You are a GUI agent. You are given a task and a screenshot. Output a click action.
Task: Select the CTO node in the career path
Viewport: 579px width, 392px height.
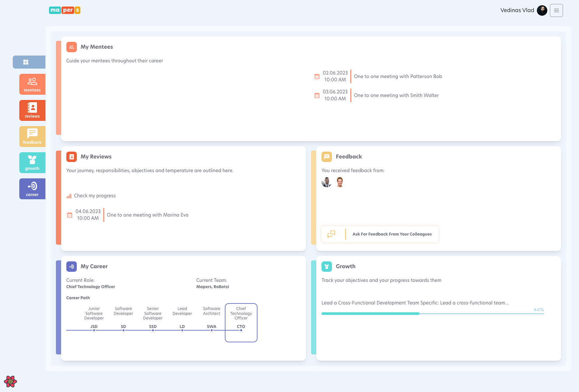241,323
